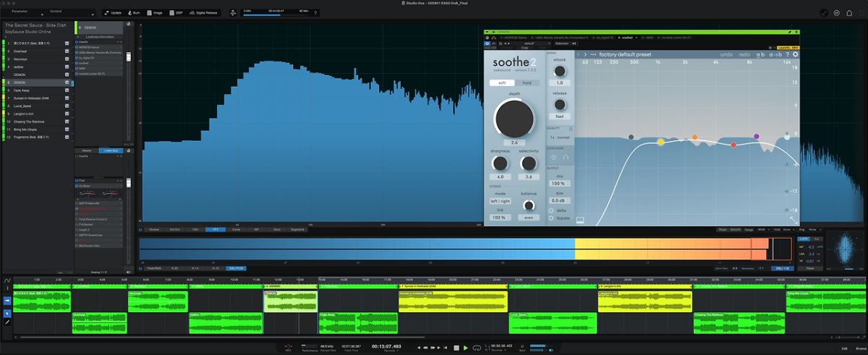This screenshot has width=868, height=355.
Task: Click the orange EQ node in soothe2
Action: [x=694, y=137]
